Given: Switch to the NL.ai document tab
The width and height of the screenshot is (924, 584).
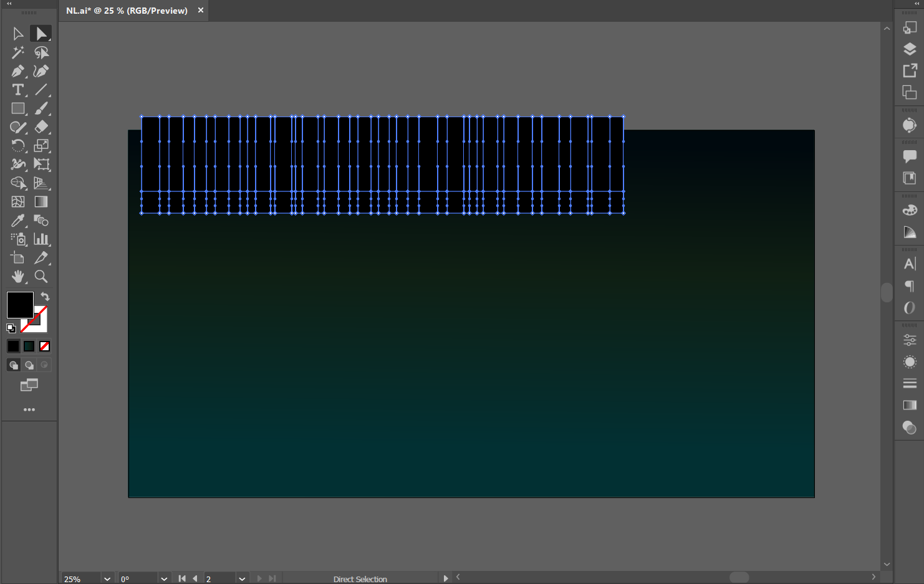Looking at the screenshot, I should 127,11.
